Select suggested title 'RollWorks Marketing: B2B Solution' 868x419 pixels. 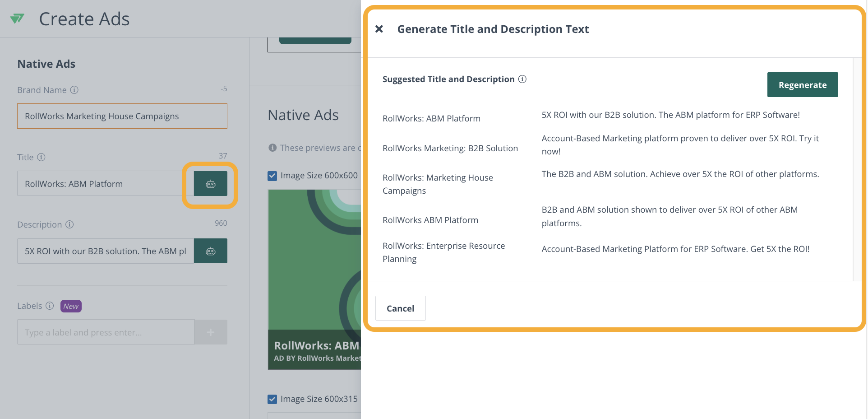(x=450, y=148)
